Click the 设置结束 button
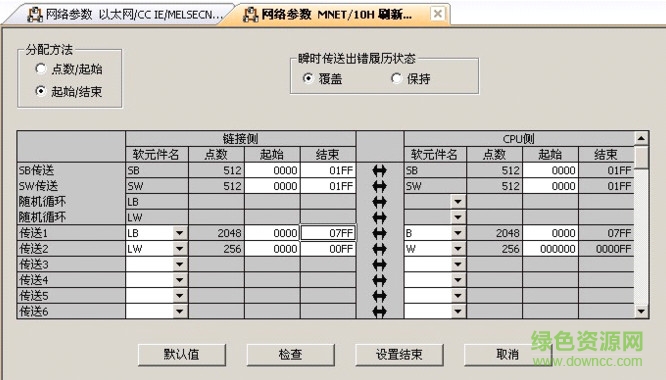The image size is (666, 380). point(399,354)
